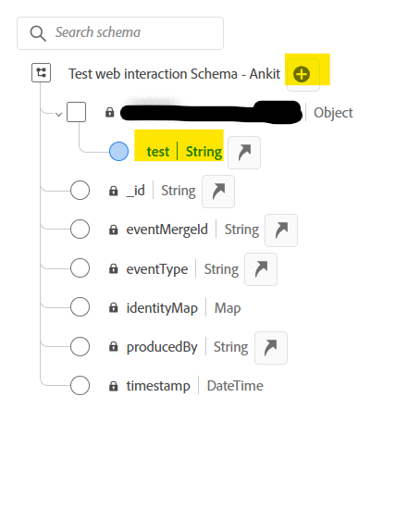Select the timestamp radio circle

(80, 385)
